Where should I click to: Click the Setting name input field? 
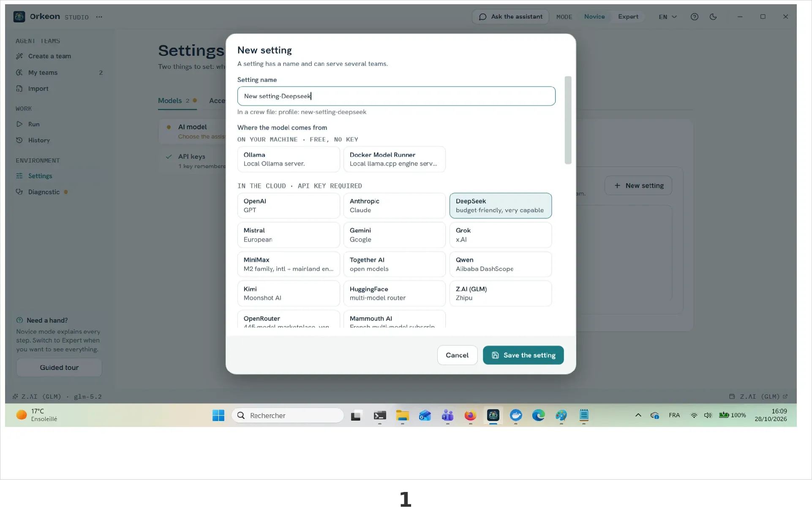pos(396,96)
